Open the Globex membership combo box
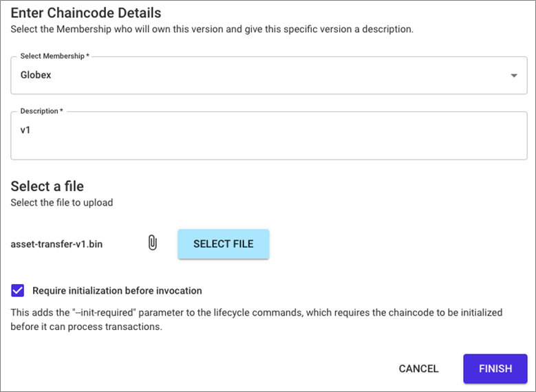This screenshot has height=392, width=536. pos(268,75)
